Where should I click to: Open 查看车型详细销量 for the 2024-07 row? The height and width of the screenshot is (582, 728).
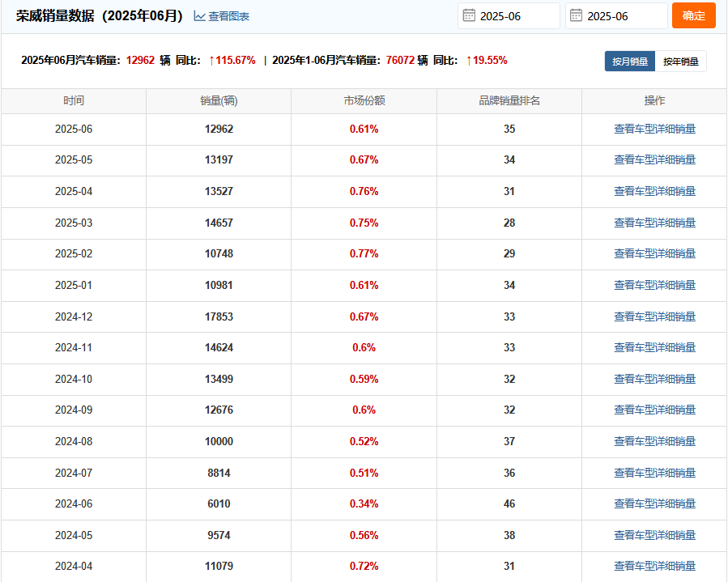pos(654,473)
